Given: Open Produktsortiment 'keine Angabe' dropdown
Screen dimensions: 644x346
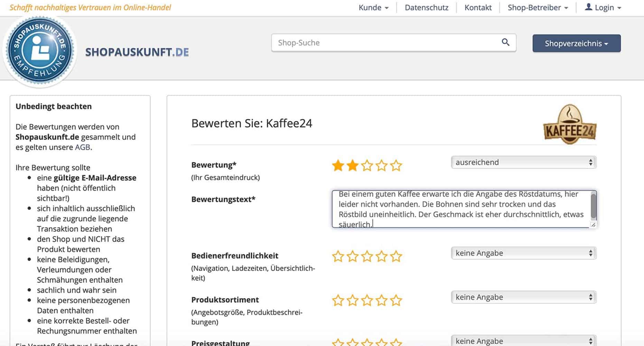Looking at the screenshot, I should (523, 297).
